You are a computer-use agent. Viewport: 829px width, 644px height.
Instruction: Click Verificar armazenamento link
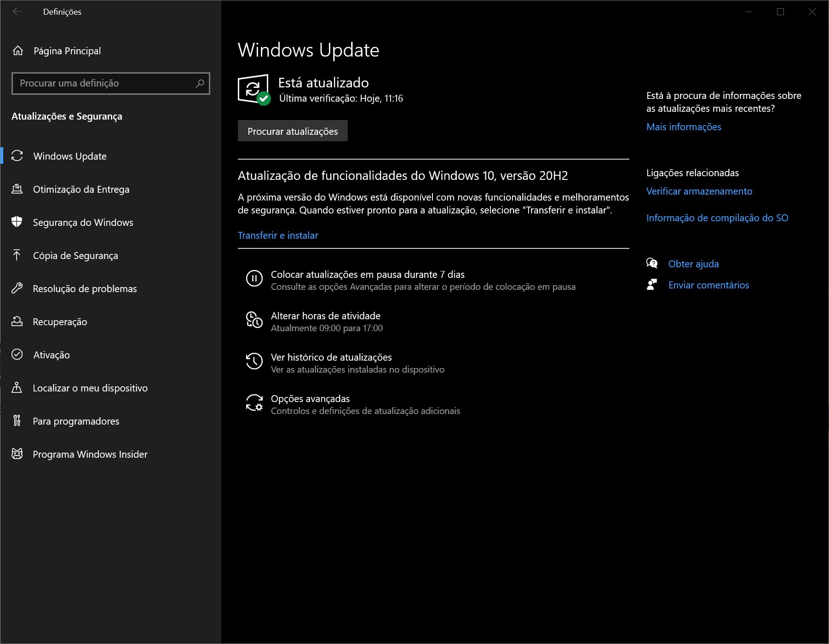point(699,191)
